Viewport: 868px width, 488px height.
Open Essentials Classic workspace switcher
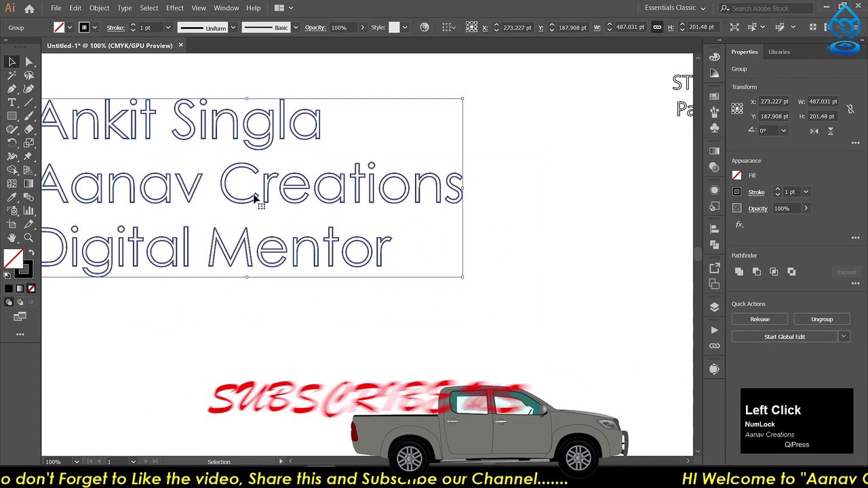point(675,8)
